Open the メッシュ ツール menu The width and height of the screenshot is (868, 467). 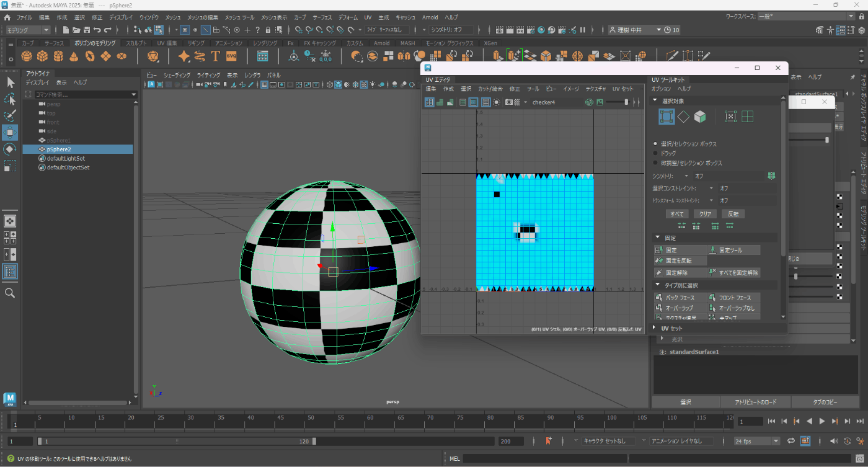239,17
